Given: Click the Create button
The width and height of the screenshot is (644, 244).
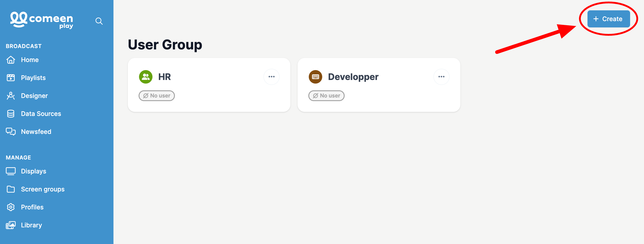Looking at the screenshot, I should click(609, 19).
